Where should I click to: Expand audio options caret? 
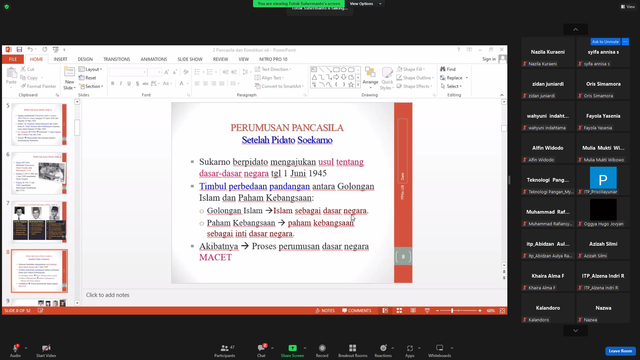pos(26,348)
